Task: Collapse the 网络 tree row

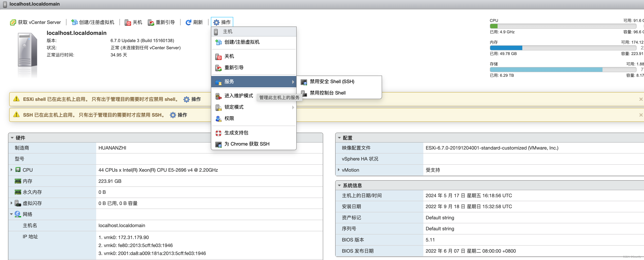Action: pyautogui.click(x=12, y=214)
